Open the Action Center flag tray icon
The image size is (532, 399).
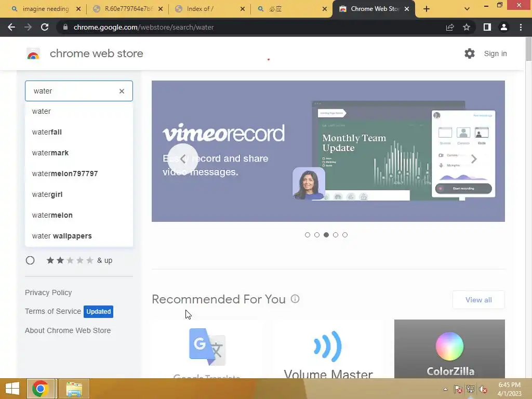458,389
